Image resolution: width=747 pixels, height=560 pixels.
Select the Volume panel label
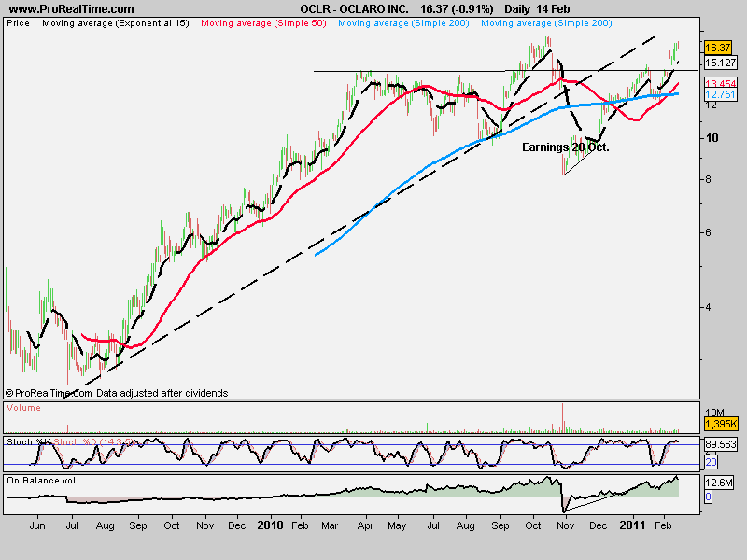(x=24, y=408)
